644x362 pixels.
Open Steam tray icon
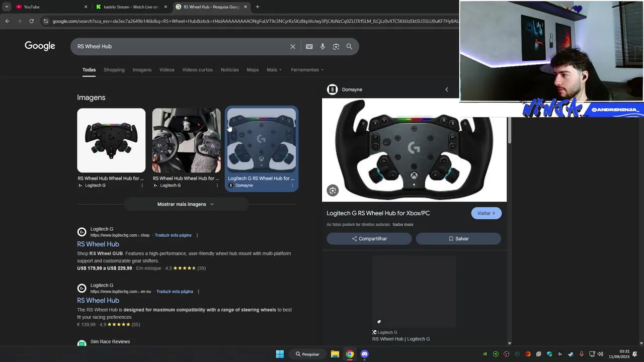click(571, 354)
